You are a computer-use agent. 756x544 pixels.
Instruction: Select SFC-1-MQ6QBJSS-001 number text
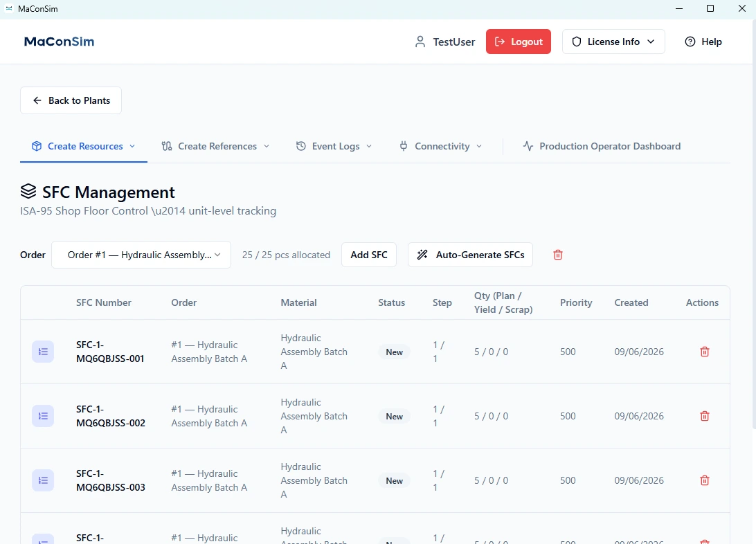click(110, 352)
